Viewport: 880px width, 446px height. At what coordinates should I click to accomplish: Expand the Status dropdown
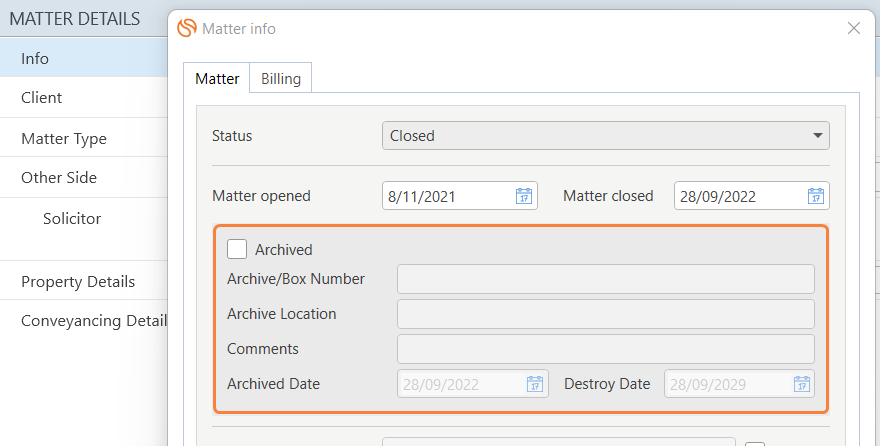[x=604, y=136]
